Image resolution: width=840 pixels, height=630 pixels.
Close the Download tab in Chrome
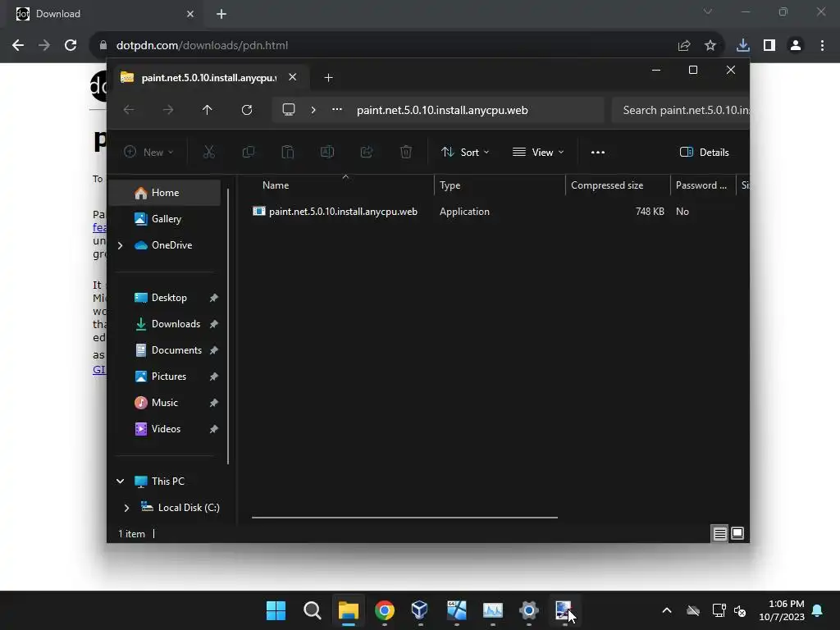coord(190,14)
